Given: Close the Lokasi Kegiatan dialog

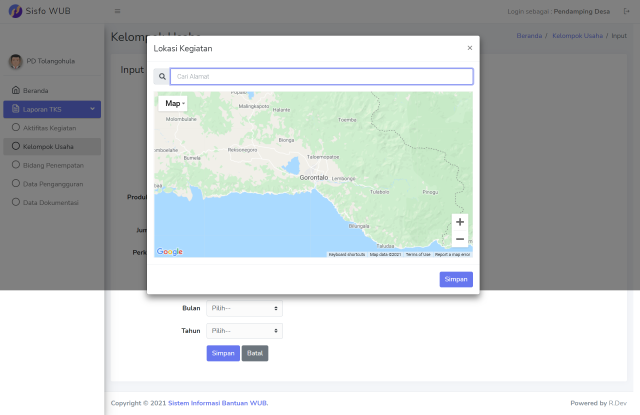Looking at the screenshot, I should coord(470,48).
